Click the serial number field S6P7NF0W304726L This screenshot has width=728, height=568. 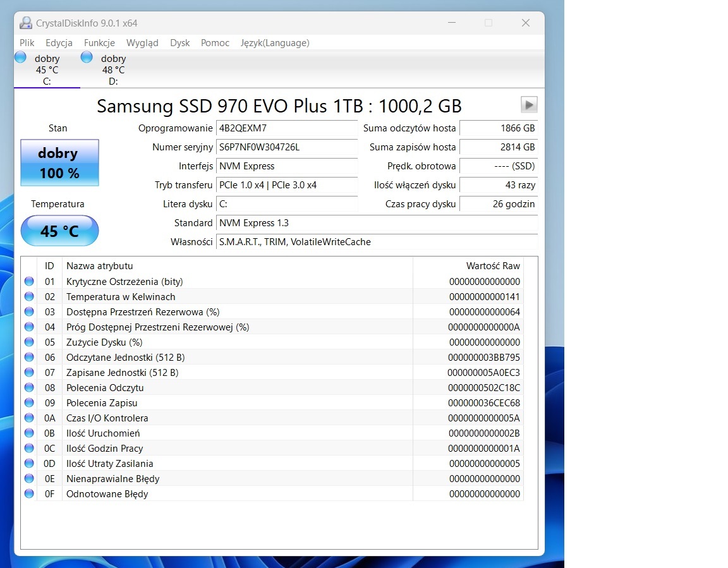coord(286,147)
